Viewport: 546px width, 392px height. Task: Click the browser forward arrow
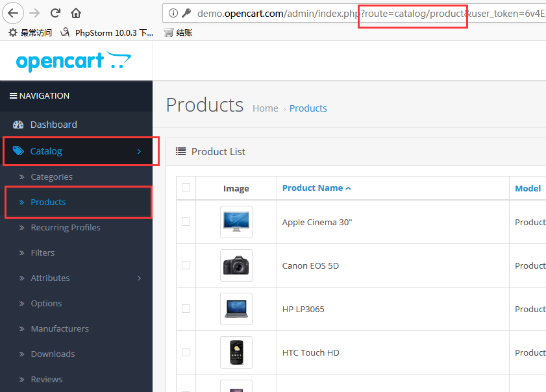point(34,13)
